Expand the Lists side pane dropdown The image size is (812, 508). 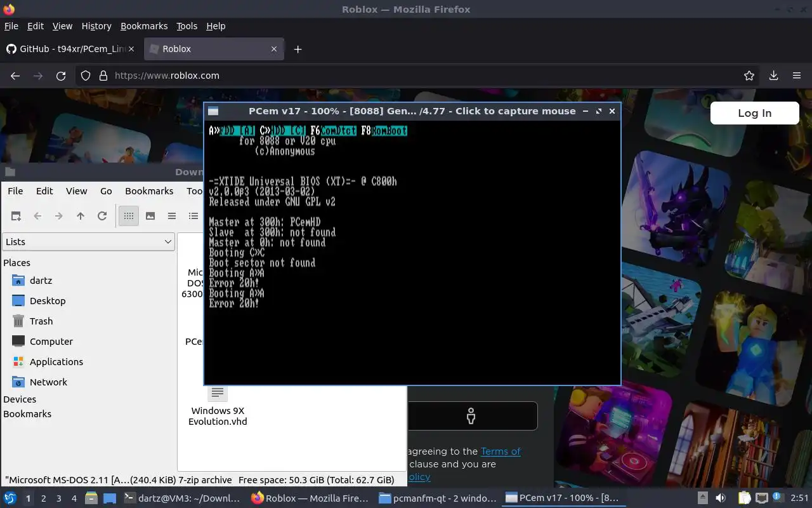[89, 241]
